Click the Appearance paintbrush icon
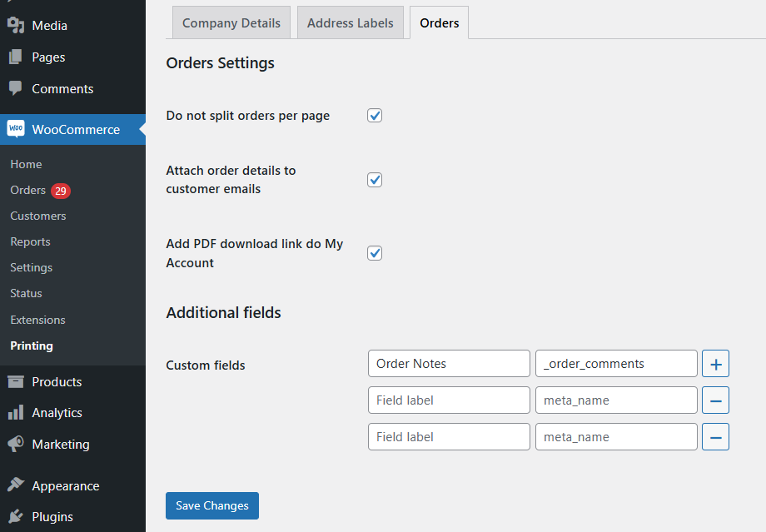766x532 pixels. tap(16, 486)
